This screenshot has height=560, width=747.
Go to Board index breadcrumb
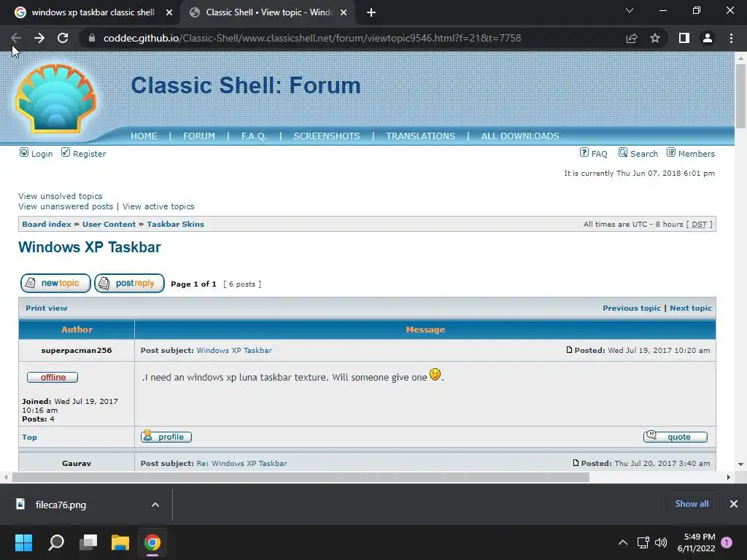(47, 225)
